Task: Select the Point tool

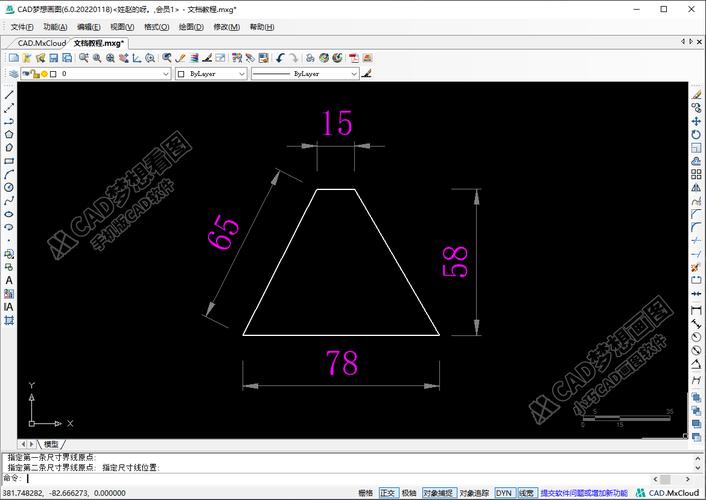Action: click(9, 241)
